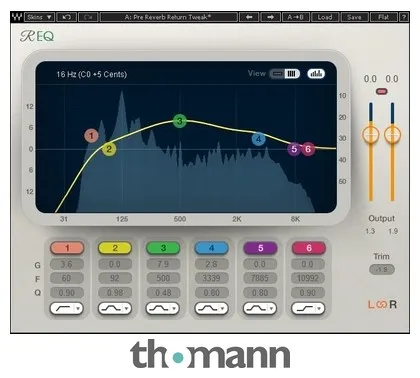This screenshot has width=420, height=378.
Task: Copy setup with the A→B button
Action: coord(296,17)
